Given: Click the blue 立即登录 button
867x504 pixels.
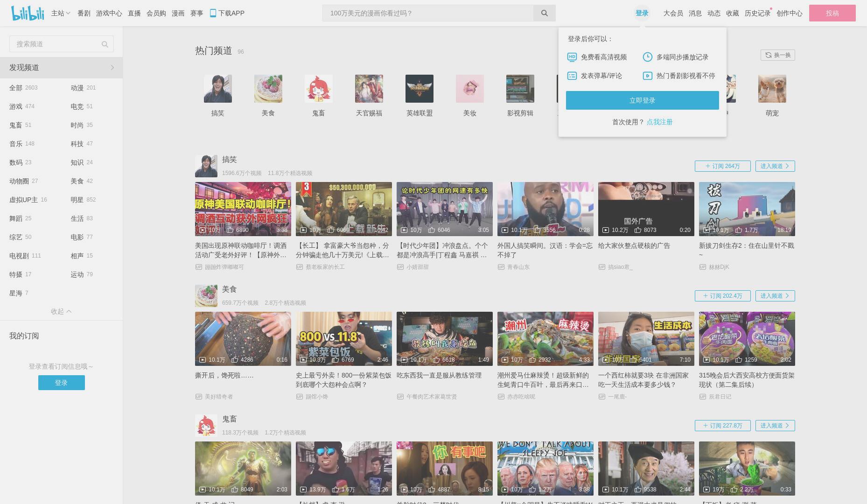Looking at the screenshot, I should click(x=643, y=100).
